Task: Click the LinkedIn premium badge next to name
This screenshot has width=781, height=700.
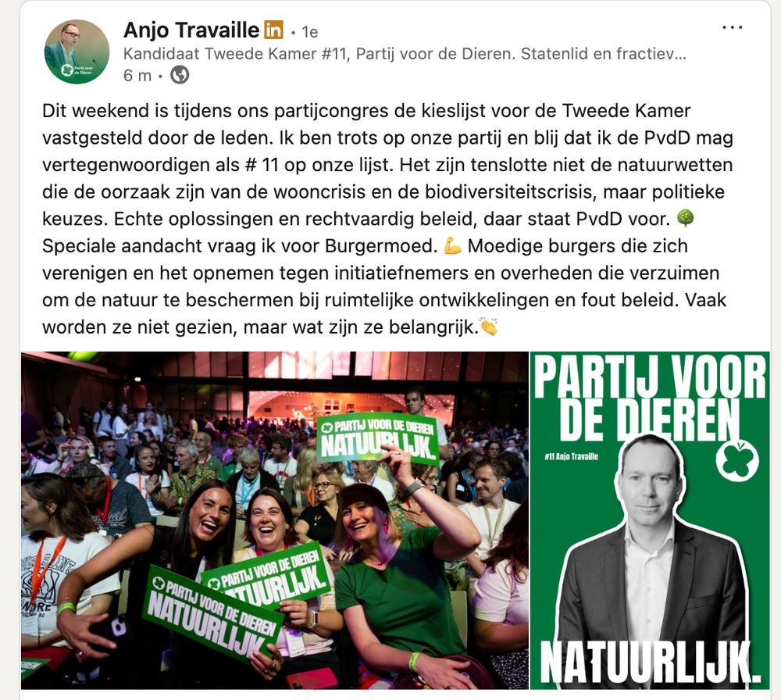Action: click(x=273, y=30)
